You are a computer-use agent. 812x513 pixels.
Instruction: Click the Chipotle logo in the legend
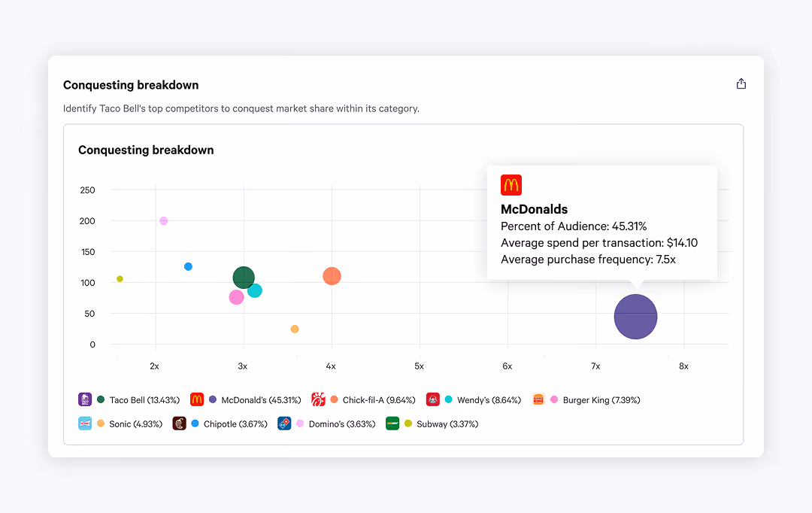[x=180, y=423]
